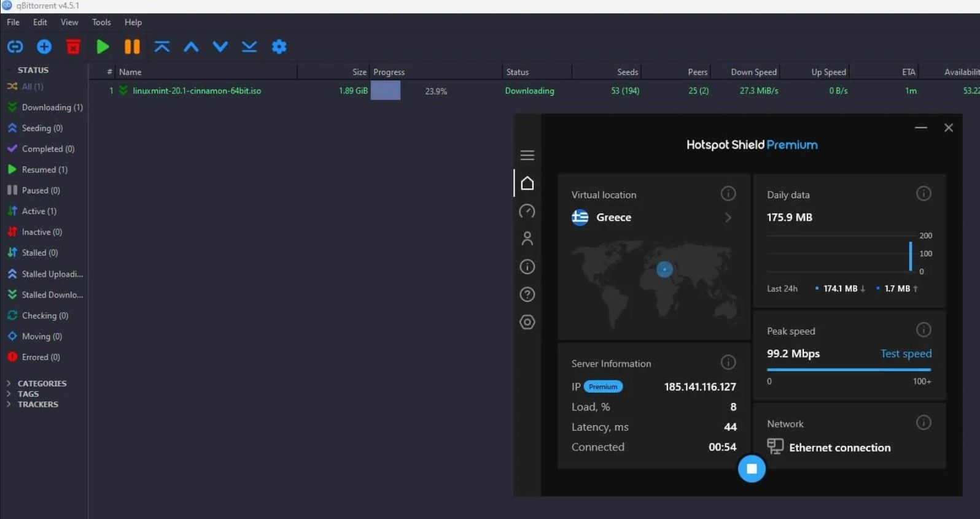980x519 pixels.
Task: Click the green resume torrent icon
Action: click(103, 47)
